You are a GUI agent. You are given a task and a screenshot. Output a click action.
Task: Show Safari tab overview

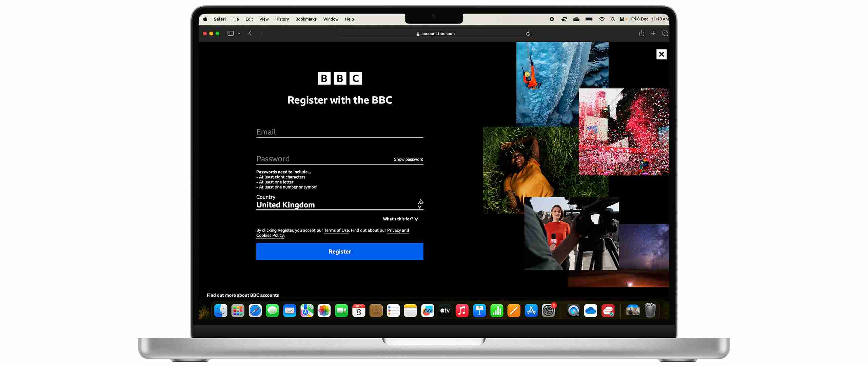[665, 33]
